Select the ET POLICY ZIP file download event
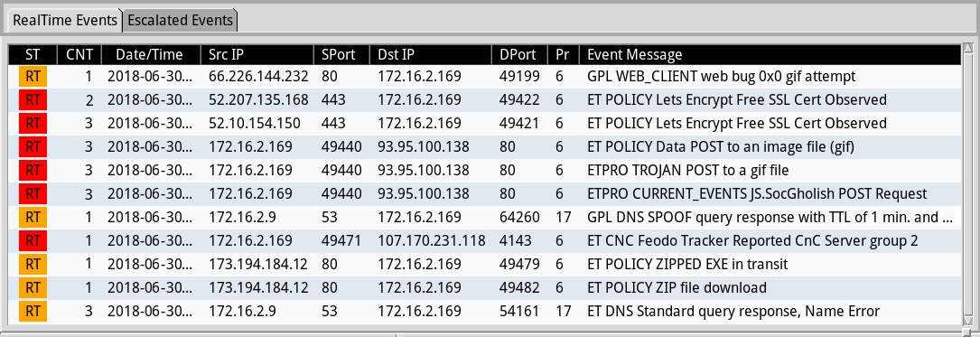Image resolution: width=980 pixels, height=337 pixels. (x=484, y=288)
